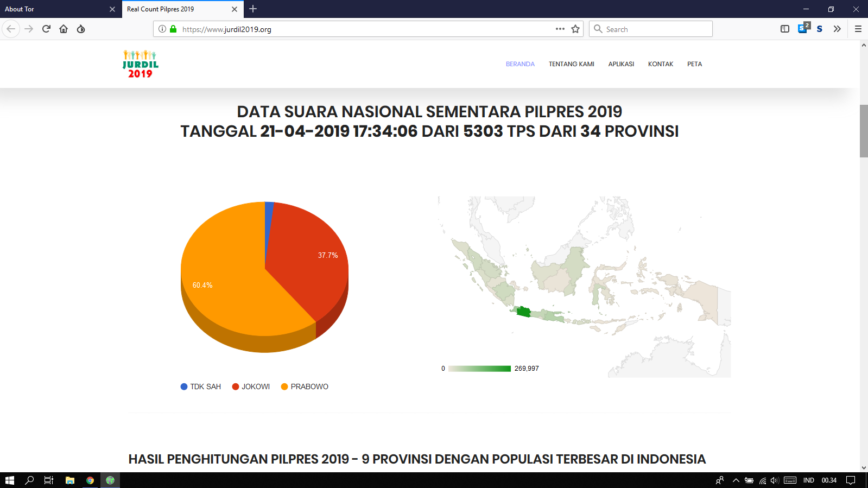Click the Tor Browser taskbar icon
This screenshot has height=488, width=868.
(x=110, y=480)
